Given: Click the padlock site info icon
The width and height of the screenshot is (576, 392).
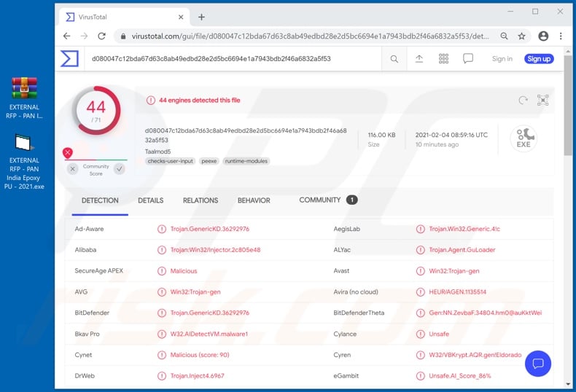Looking at the screenshot, I should tap(123, 36).
